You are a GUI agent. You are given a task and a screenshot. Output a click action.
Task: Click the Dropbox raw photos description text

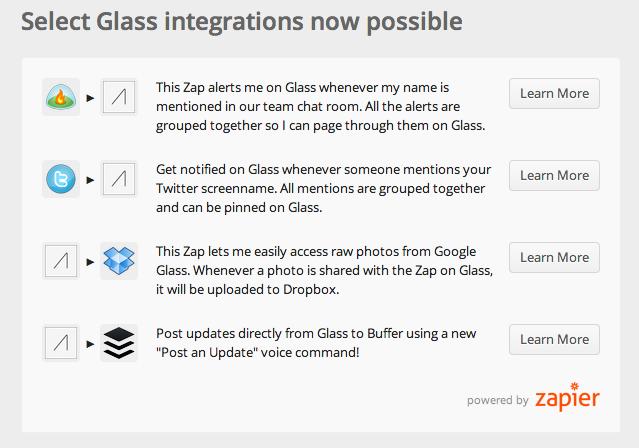[x=324, y=270]
